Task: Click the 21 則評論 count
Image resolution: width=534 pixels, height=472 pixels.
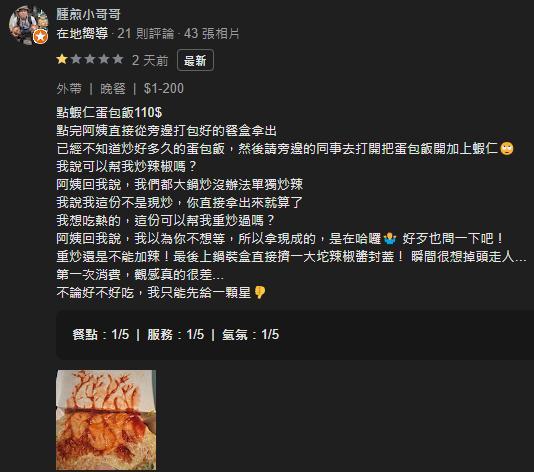Action: [146, 33]
